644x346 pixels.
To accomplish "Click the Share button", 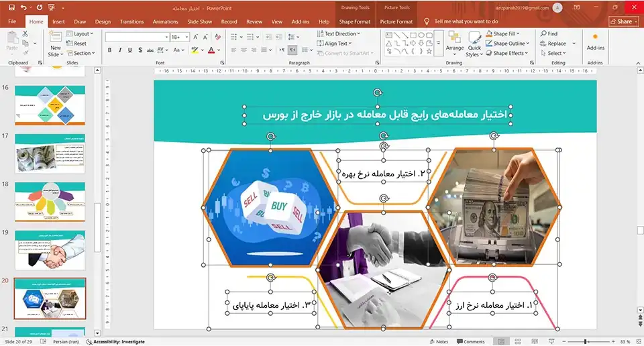I will pos(624,21).
